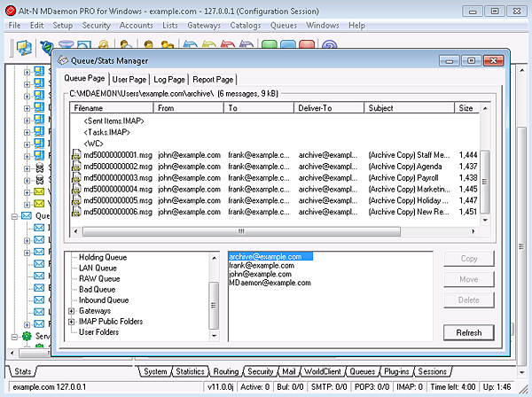
Task: Click the Queue/Stats Manager title icon
Action: pos(63,60)
